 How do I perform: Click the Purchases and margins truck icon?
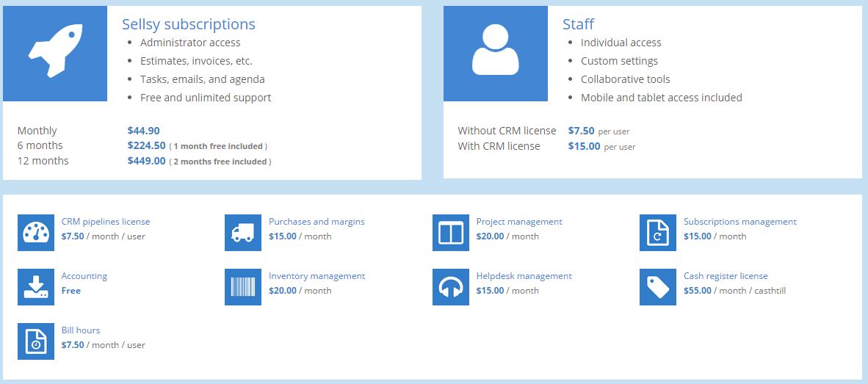pos(243,233)
